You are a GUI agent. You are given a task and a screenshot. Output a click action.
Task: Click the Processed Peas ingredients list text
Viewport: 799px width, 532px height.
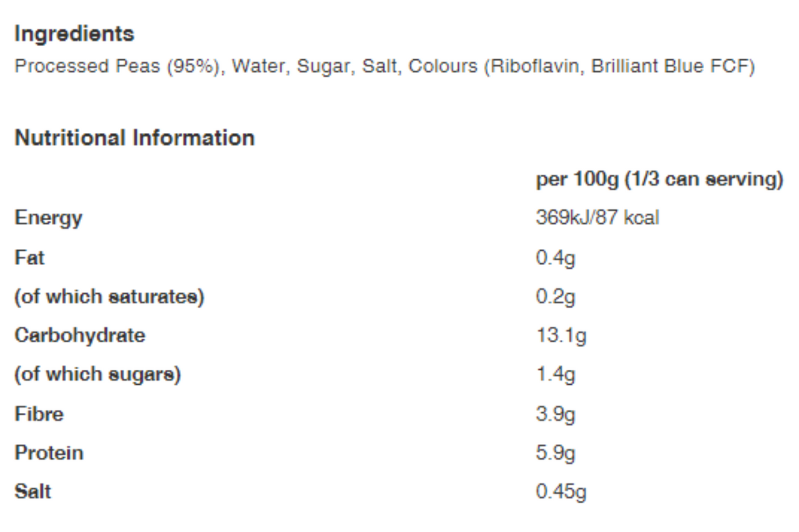(x=385, y=67)
